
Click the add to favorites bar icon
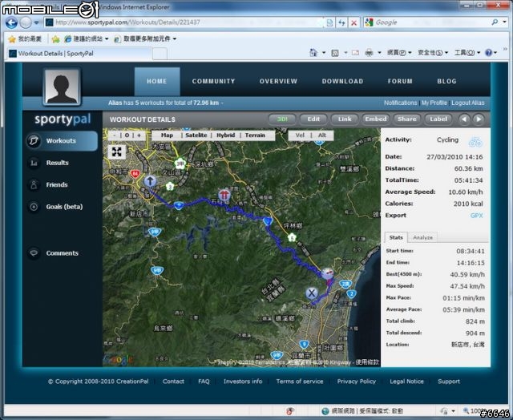55,39
